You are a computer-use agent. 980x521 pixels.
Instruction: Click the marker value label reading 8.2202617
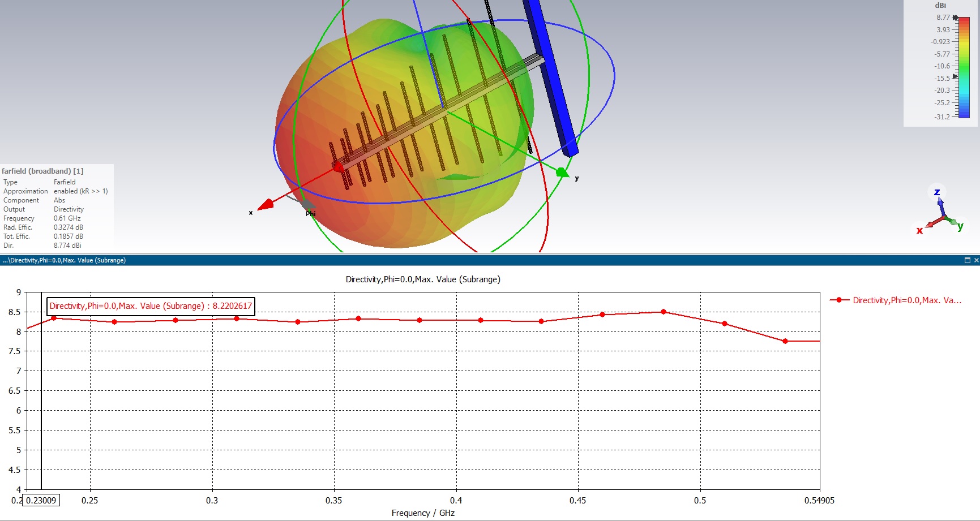[x=151, y=306]
